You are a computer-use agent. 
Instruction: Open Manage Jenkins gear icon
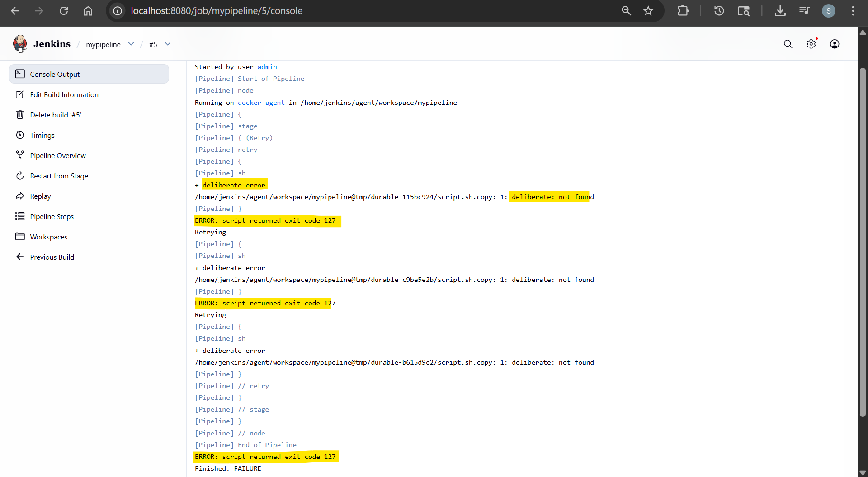(x=811, y=44)
